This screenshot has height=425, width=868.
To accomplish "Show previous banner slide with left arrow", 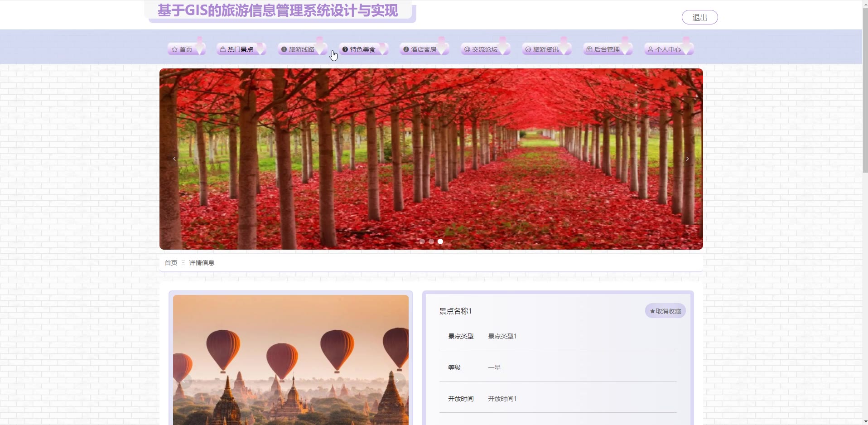I will [174, 159].
